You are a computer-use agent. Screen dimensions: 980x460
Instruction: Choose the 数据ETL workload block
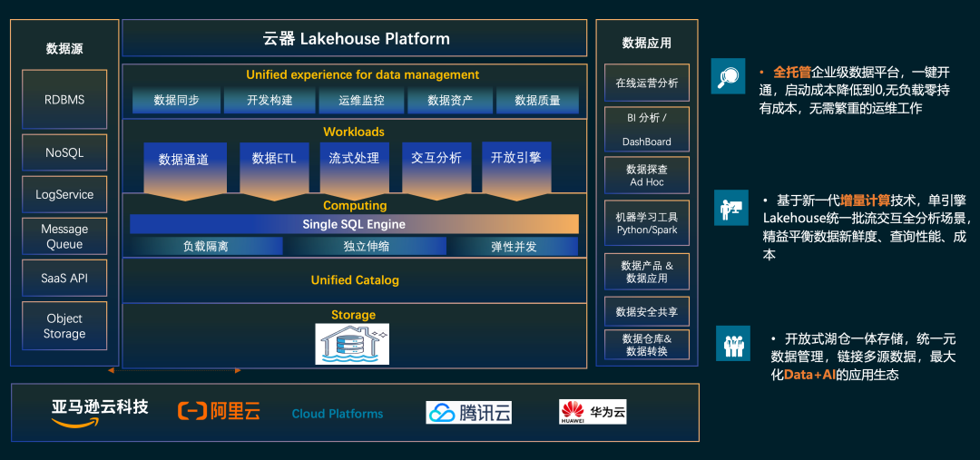274,171
